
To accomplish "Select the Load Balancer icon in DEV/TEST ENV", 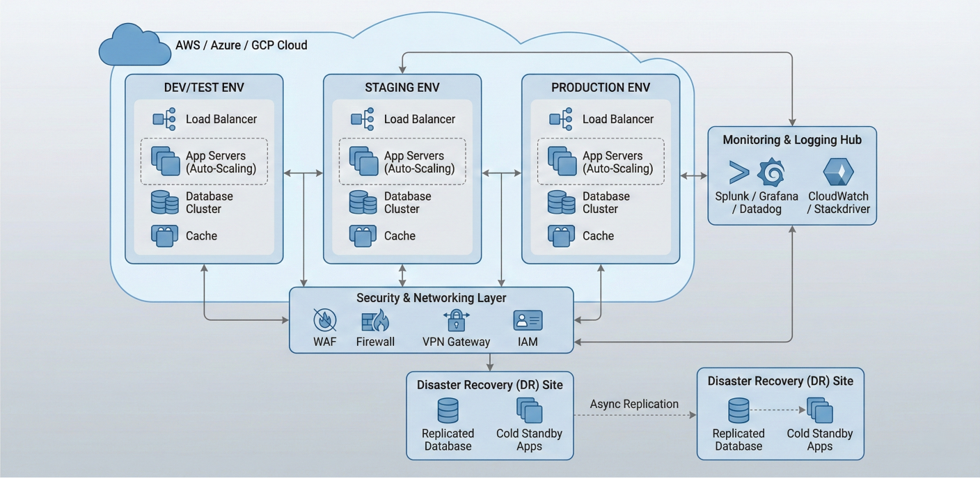I will tap(165, 119).
